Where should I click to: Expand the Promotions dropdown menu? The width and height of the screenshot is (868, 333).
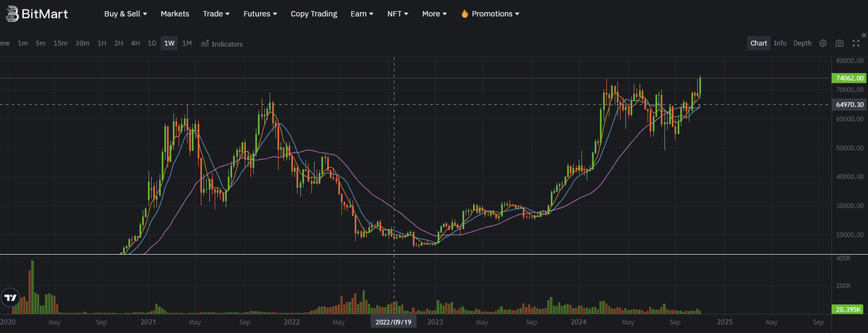pos(495,14)
